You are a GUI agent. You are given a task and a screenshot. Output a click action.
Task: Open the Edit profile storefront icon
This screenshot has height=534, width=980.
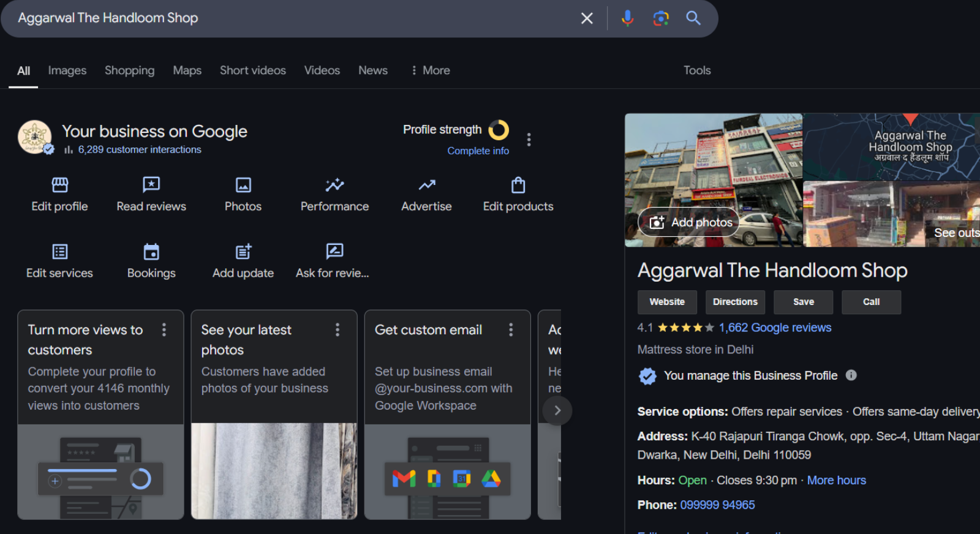tap(59, 185)
